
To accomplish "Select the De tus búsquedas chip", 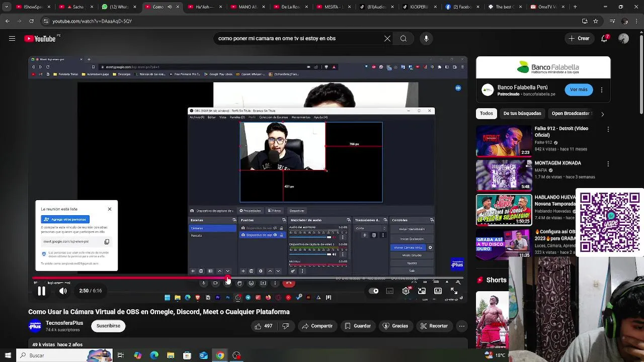I will (x=522, y=114).
